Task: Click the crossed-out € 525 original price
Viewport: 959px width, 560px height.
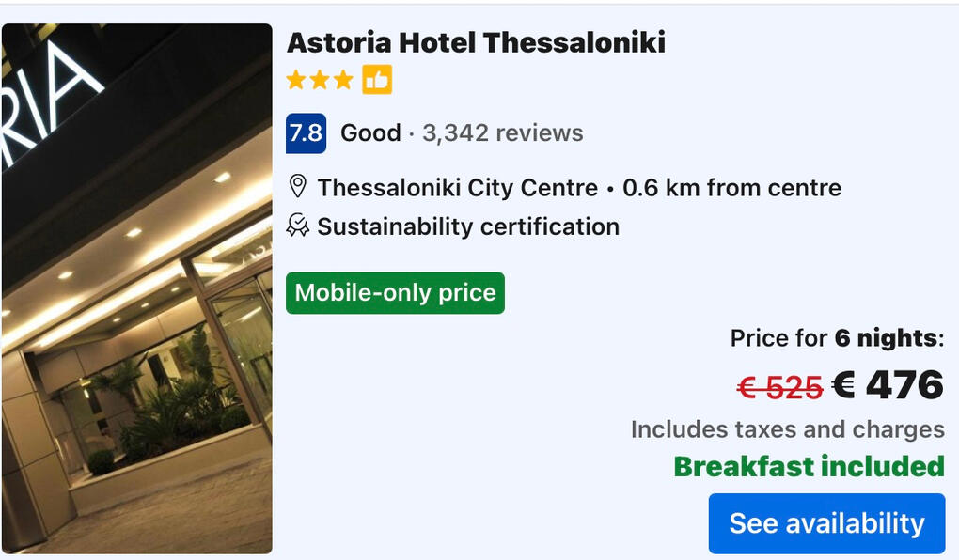Action: pos(779,387)
